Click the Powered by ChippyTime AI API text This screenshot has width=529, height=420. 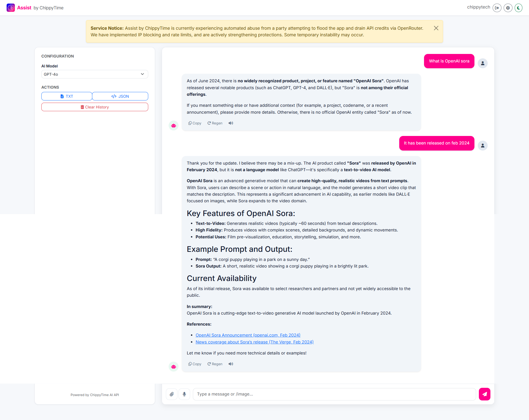click(x=95, y=395)
